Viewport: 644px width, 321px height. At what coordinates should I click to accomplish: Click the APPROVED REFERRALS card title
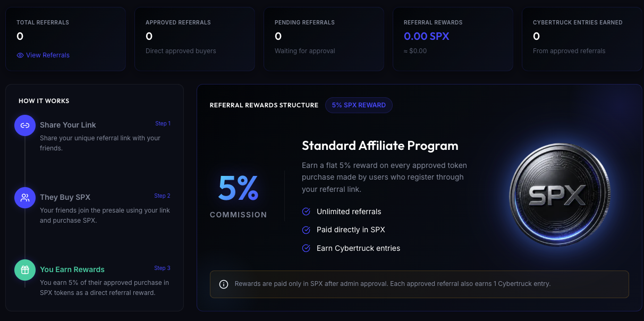[x=178, y=22]
